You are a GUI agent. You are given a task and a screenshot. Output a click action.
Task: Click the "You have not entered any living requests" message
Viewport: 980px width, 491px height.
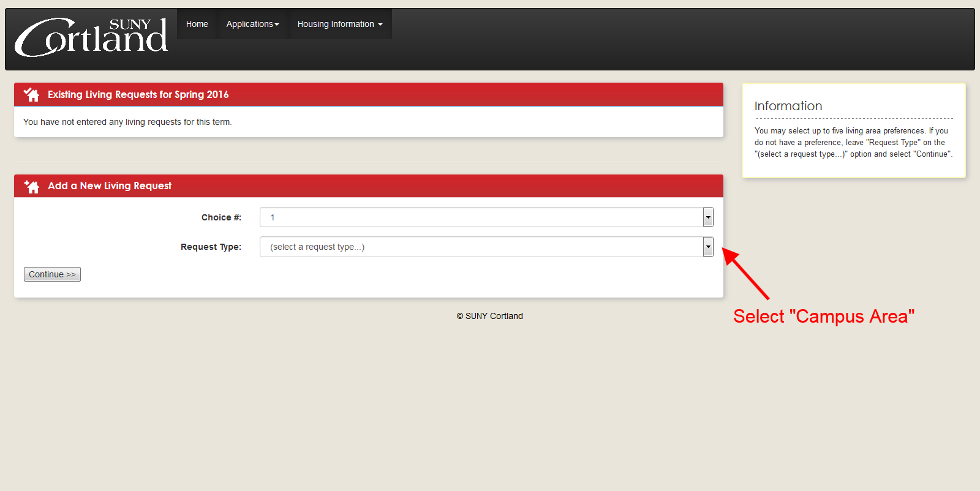(x=127, y=122)
